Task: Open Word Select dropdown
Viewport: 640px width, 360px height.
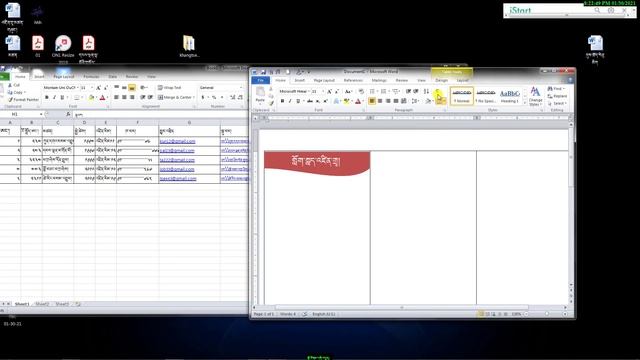Action: coord(557,103)
